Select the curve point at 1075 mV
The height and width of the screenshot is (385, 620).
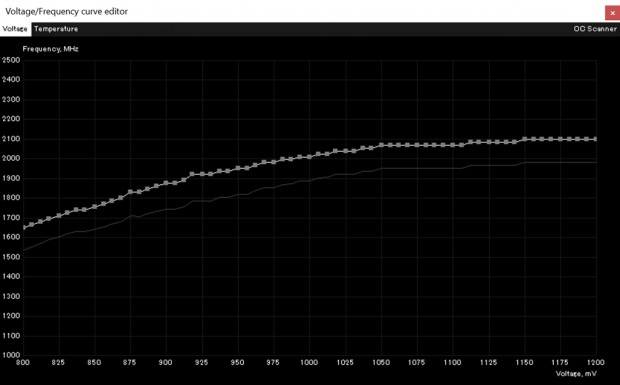tap(417, 145)
